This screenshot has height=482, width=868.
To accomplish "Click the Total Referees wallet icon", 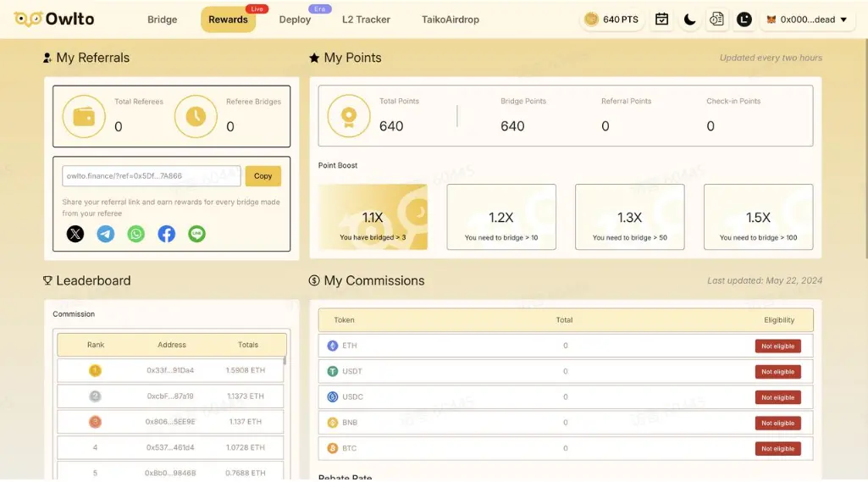I will coord(84,116).
